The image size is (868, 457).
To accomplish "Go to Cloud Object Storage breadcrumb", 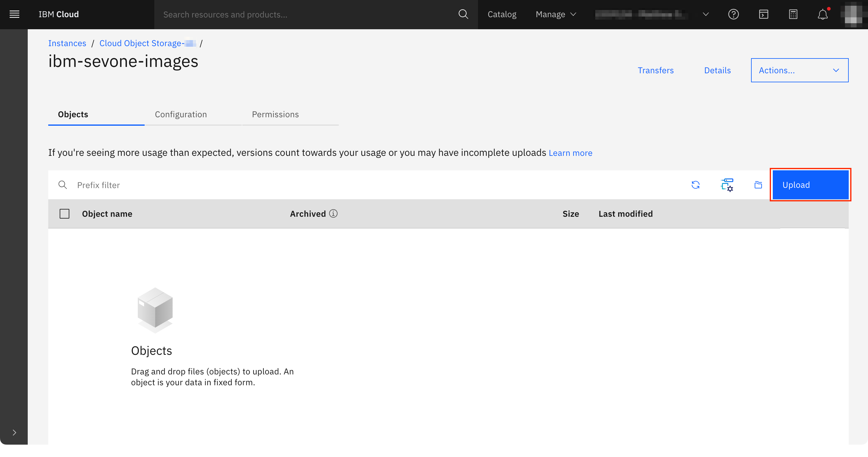I will [x=147, y=43].
